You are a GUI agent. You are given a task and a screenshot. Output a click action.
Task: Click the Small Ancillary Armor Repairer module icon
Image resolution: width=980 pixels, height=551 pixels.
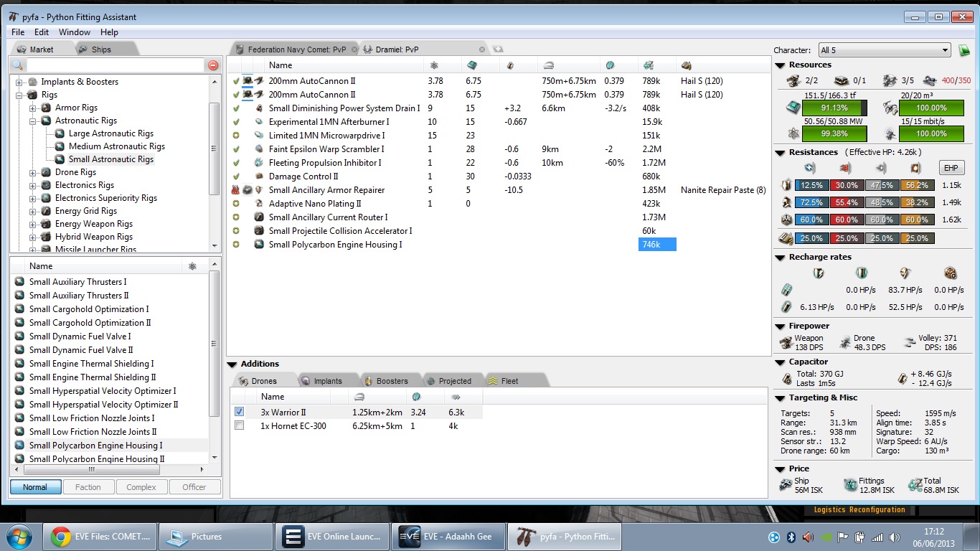click(259, 190)
